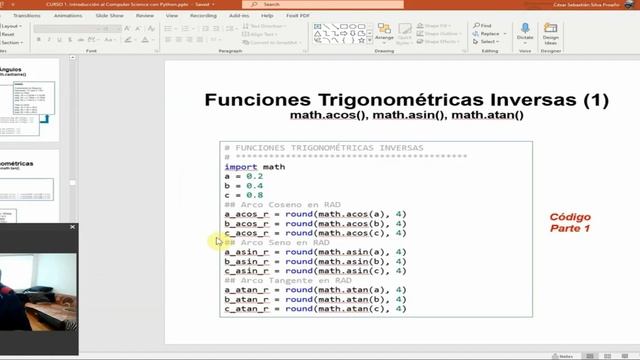Open the Add-ins tab
This screenshot has height=360, width=640.
click(239, 16)
